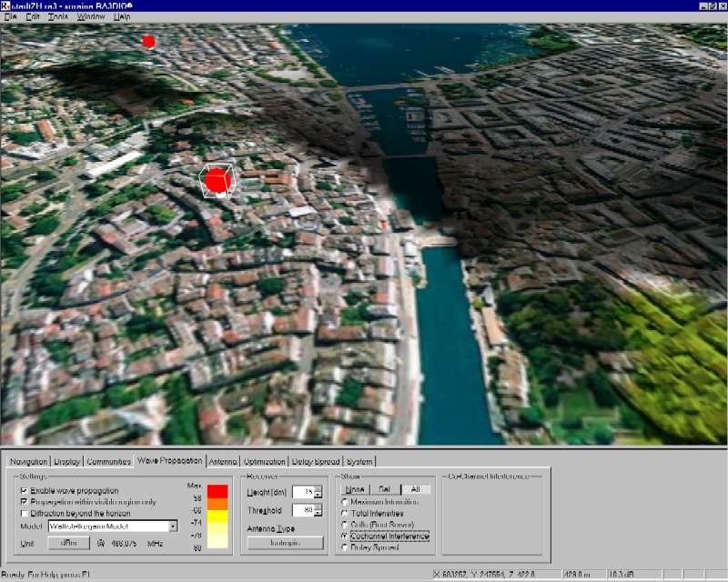Screen dimensions: 728x582
Task: Check diffraction beyond the horizon option
Action: coord(24,513)
